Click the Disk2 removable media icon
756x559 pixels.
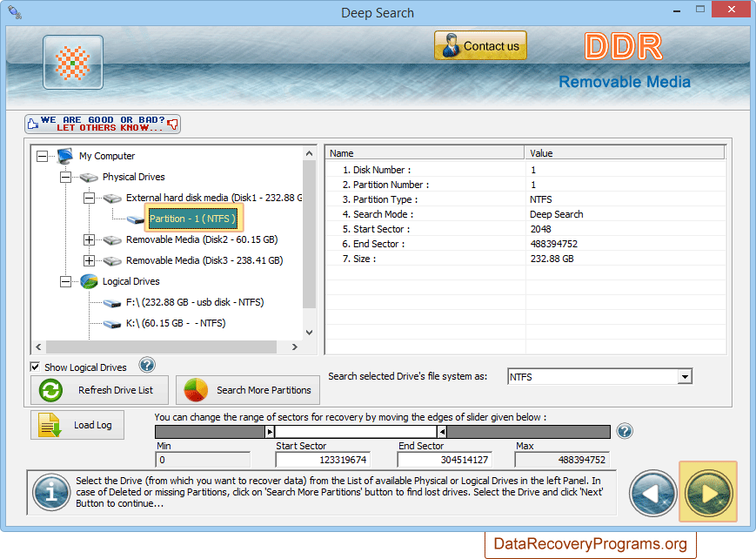pyautogui.click(x=112, y=240)
